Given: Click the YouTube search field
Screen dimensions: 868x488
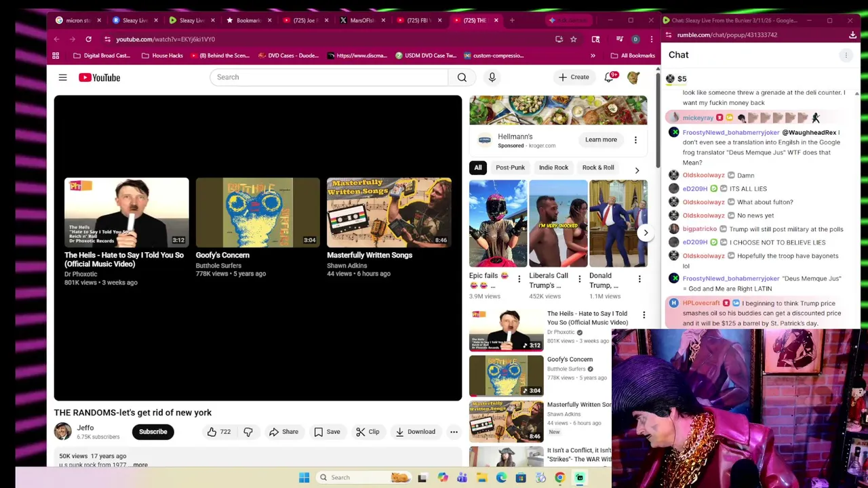Looking at the screenshot, I should tap(329, 77).
